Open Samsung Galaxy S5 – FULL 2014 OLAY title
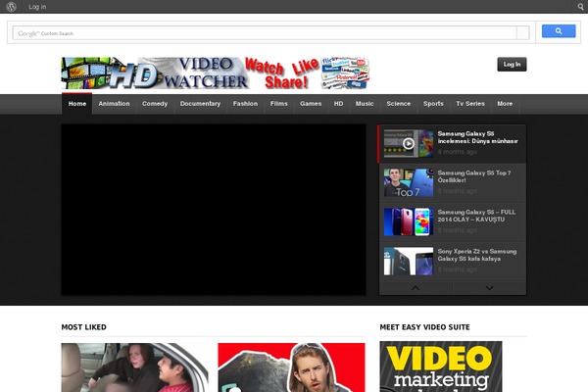The height and width of the screenshot is (392, 588). click(x=476, y=216)
